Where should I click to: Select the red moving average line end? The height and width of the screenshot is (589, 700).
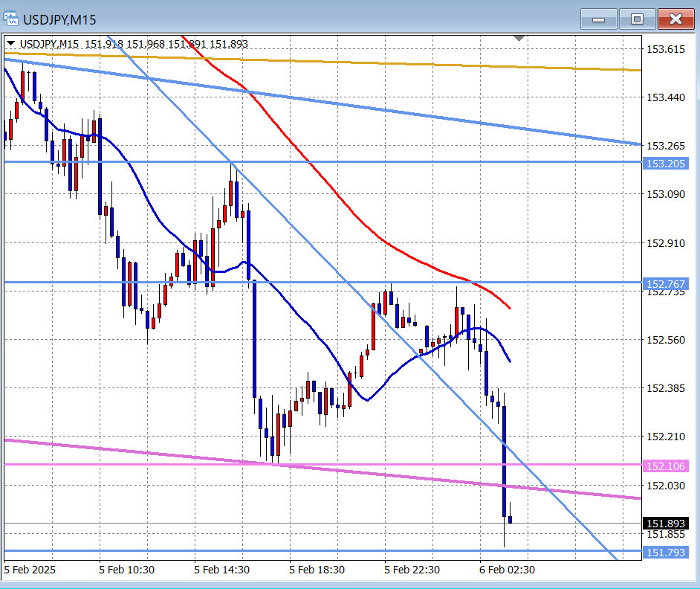pyautogui.click(x=508, y=306)
